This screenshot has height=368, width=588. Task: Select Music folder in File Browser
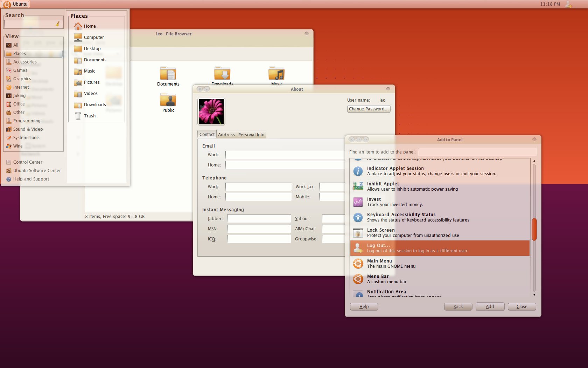click(x=276, y=75)
